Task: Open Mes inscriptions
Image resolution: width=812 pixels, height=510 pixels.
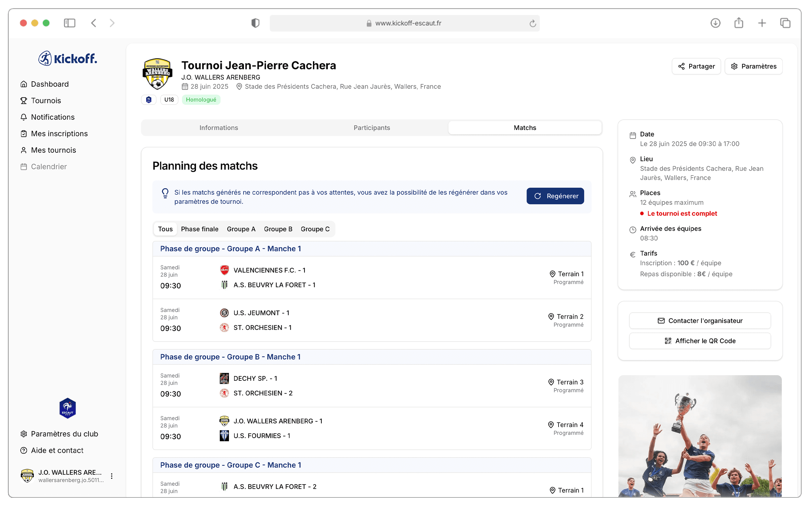Action: (59, 133)
